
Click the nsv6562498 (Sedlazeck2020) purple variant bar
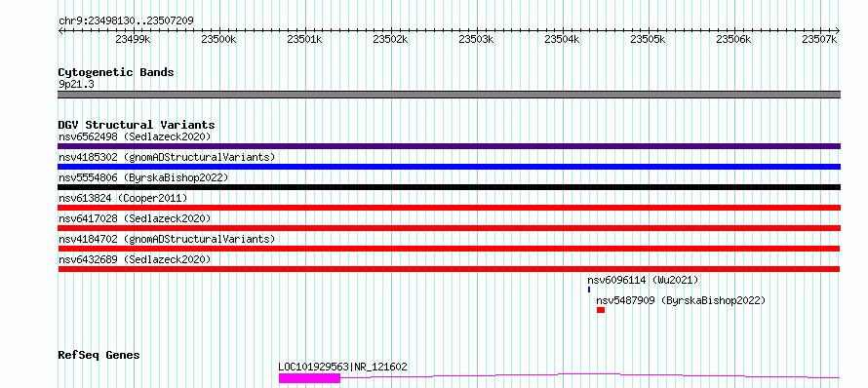point(449,146)
